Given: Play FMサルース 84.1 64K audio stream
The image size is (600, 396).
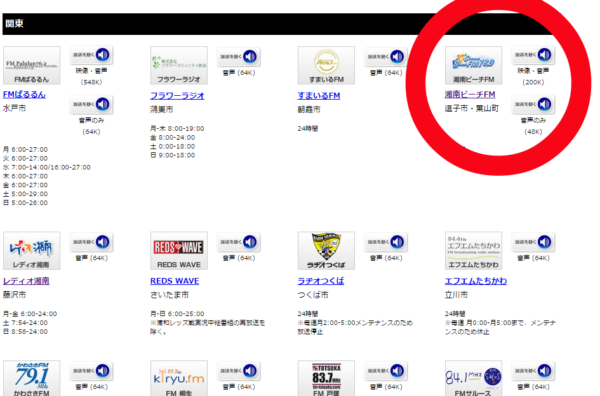Looking at the screenshot, I should point(533,371).
